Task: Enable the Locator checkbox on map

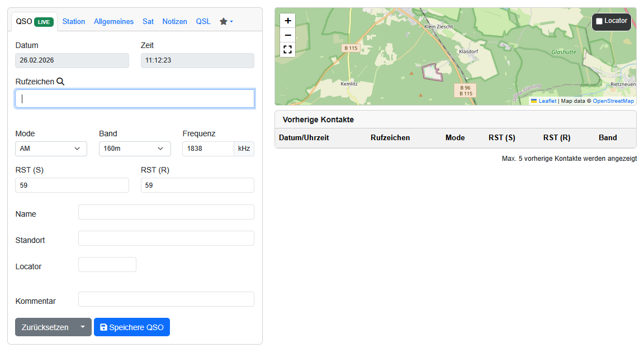Action: click(x=599, y=21)
